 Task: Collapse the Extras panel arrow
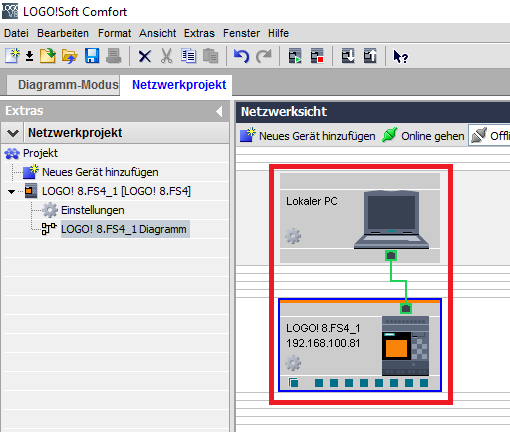coord(219,111)
